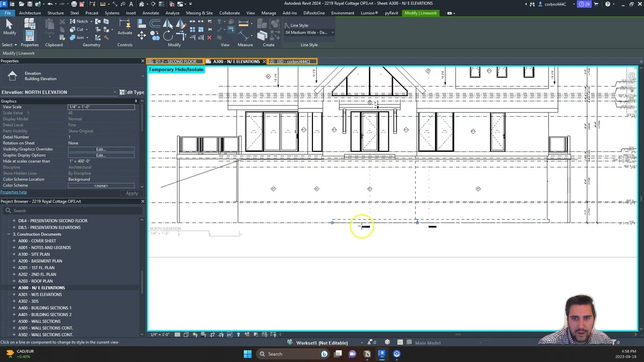Click the Edit Type button
This screenshot has width=644, height=362.
tap(132, 92)
